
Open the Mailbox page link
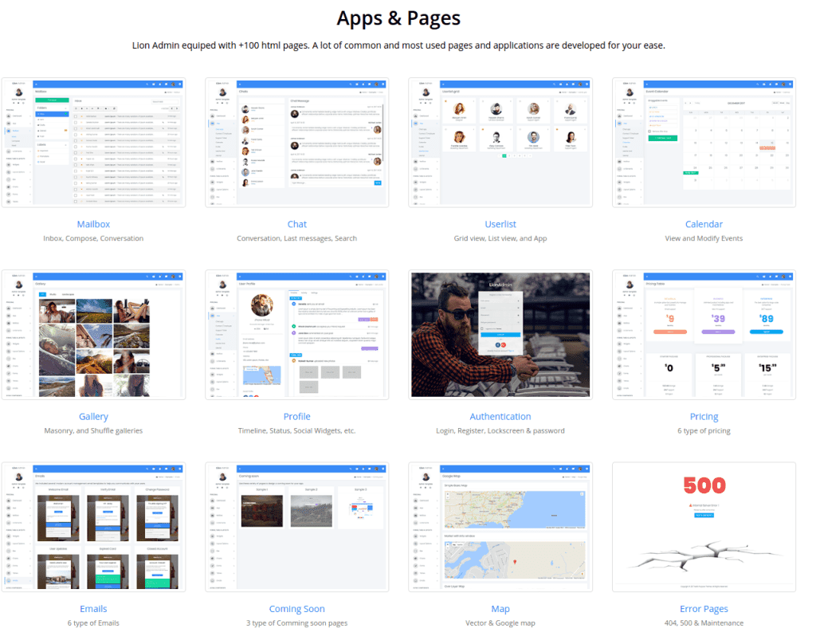[93, 224]
